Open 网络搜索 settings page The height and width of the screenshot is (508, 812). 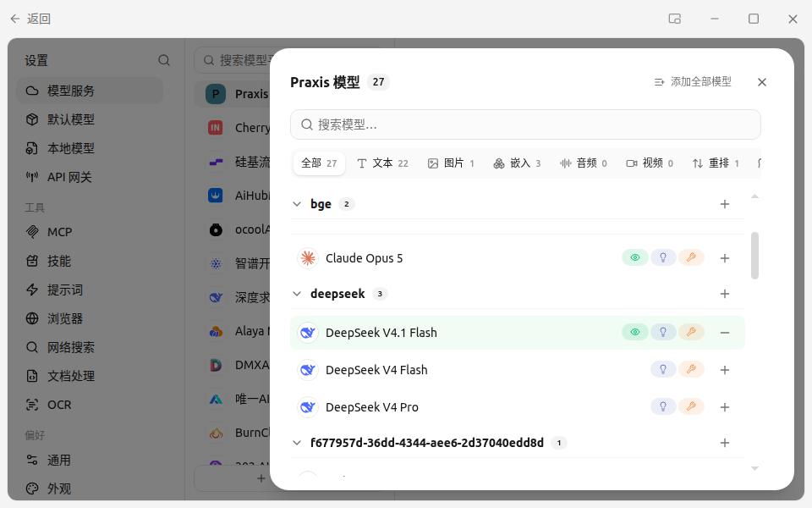90,347
